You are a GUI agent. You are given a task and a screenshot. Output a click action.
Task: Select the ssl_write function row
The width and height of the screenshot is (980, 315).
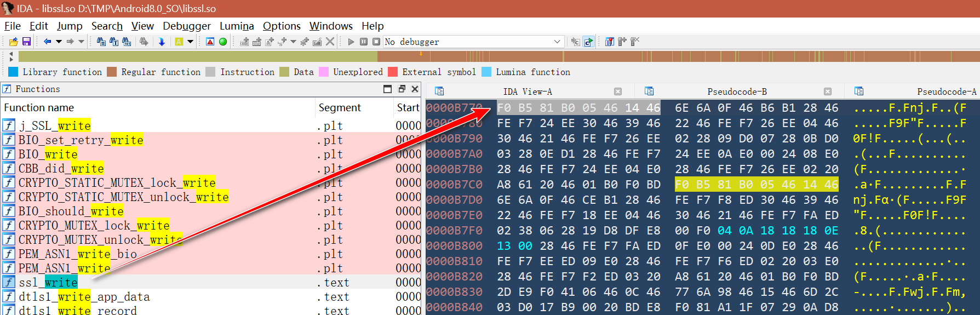[x=211, y=282]
